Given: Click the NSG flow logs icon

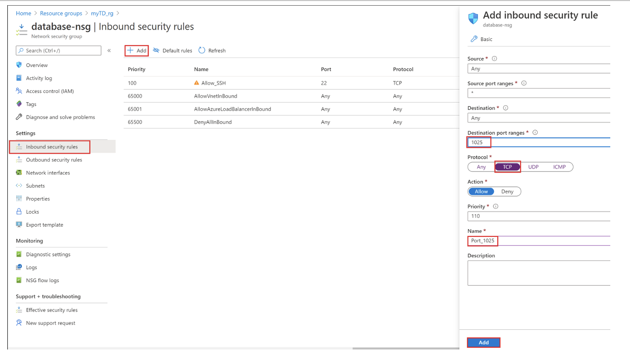Looking at the screenshot, I should 19,280.
